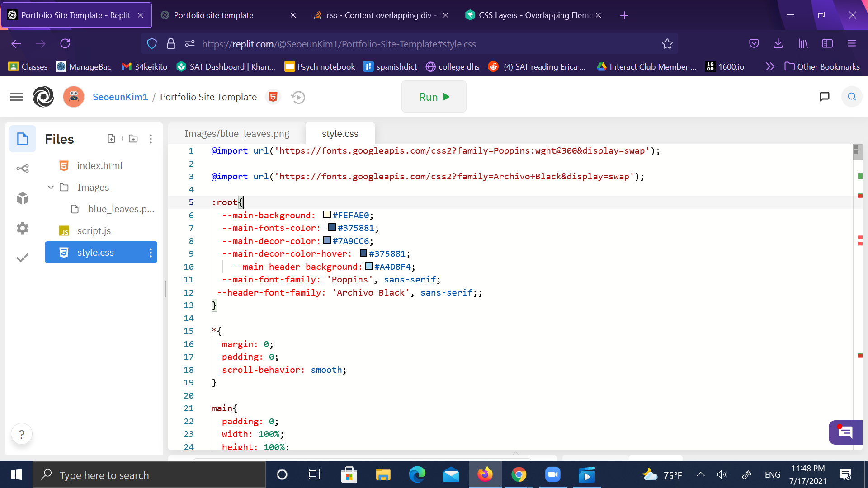Open Files panel three-dot menu

point(151,139)
